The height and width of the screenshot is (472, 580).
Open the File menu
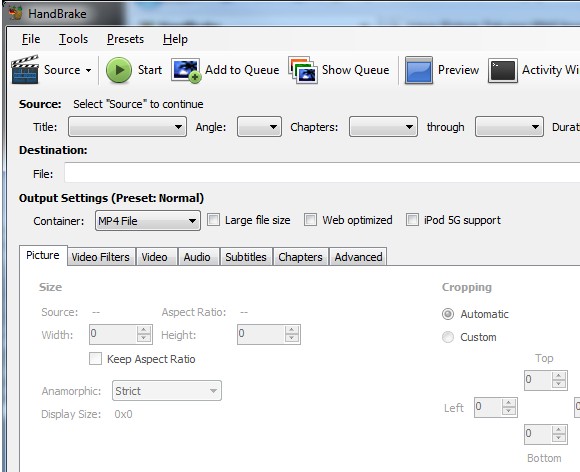point(31,39)
